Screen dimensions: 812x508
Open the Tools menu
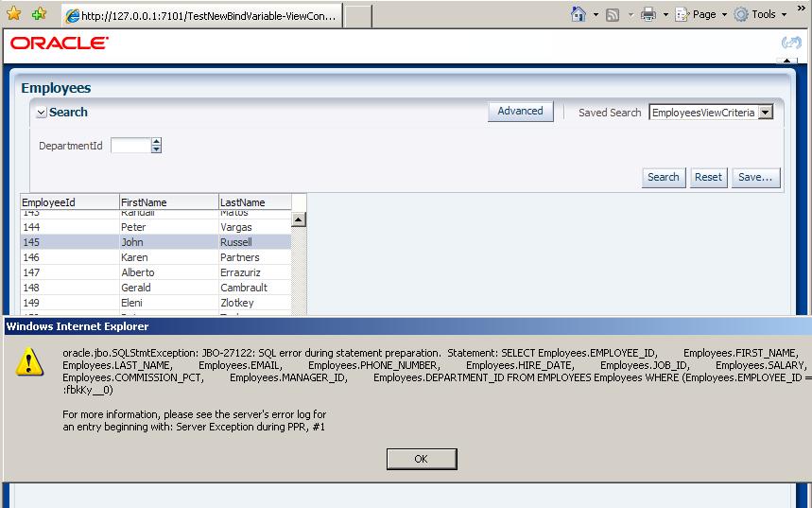pos(762,14)
